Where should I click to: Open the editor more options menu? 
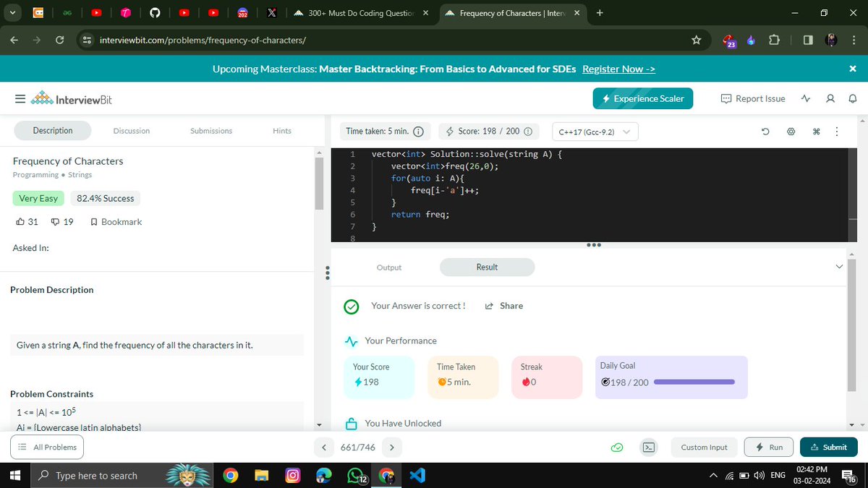click(836, 132)
